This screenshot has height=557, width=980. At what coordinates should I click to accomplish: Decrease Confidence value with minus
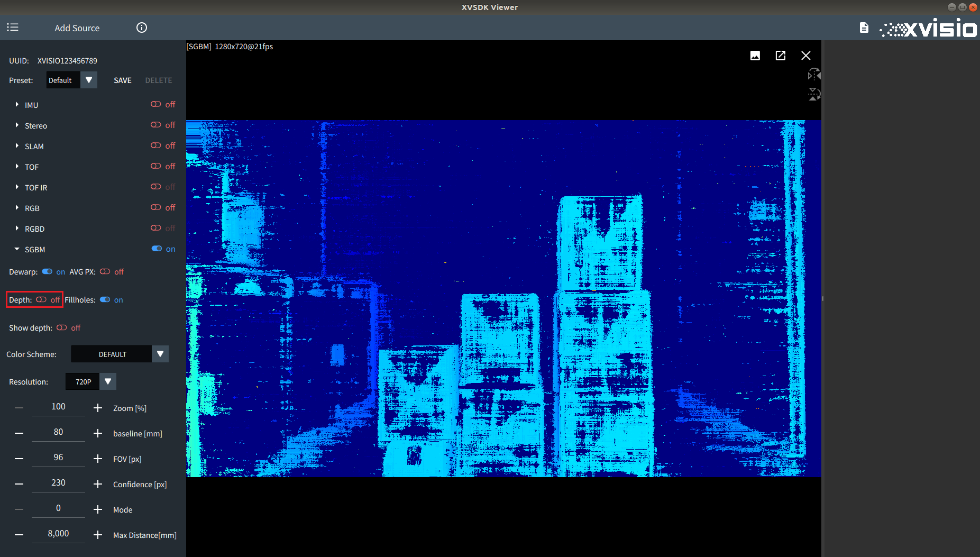(19, 484)
